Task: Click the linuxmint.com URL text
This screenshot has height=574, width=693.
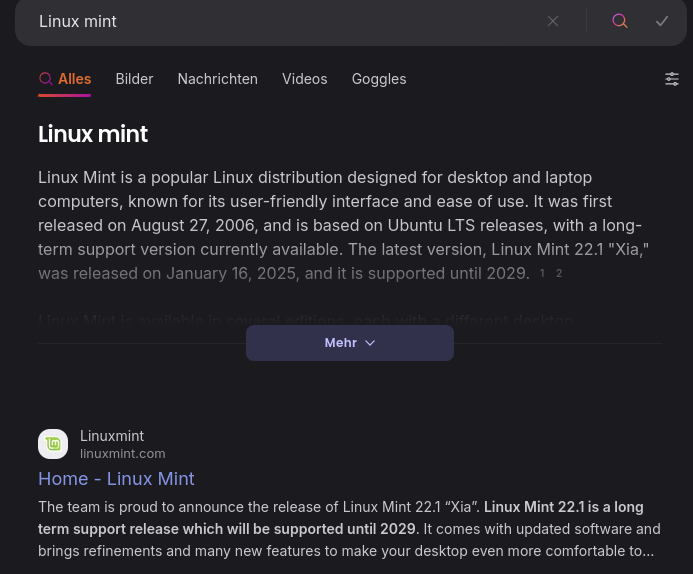Action: pyautogui.click(x=122, y=453)
